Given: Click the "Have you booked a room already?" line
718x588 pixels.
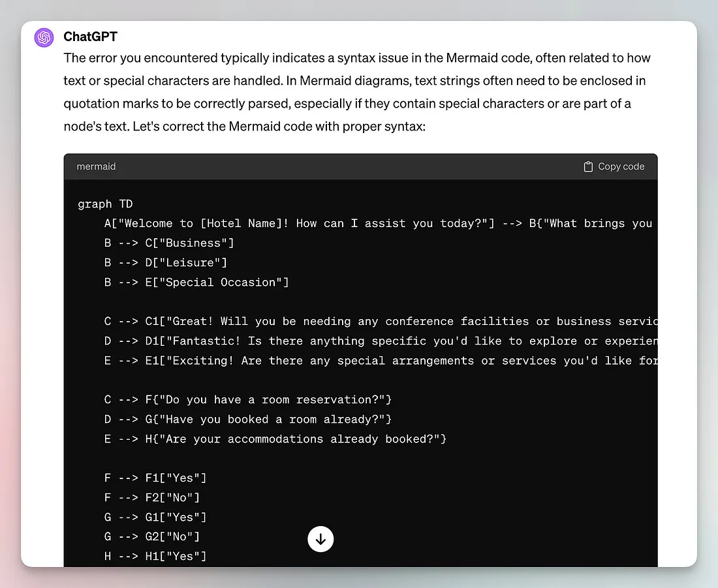Looking at the screenshot, I should pyautogui.click(x=247, y=419).
